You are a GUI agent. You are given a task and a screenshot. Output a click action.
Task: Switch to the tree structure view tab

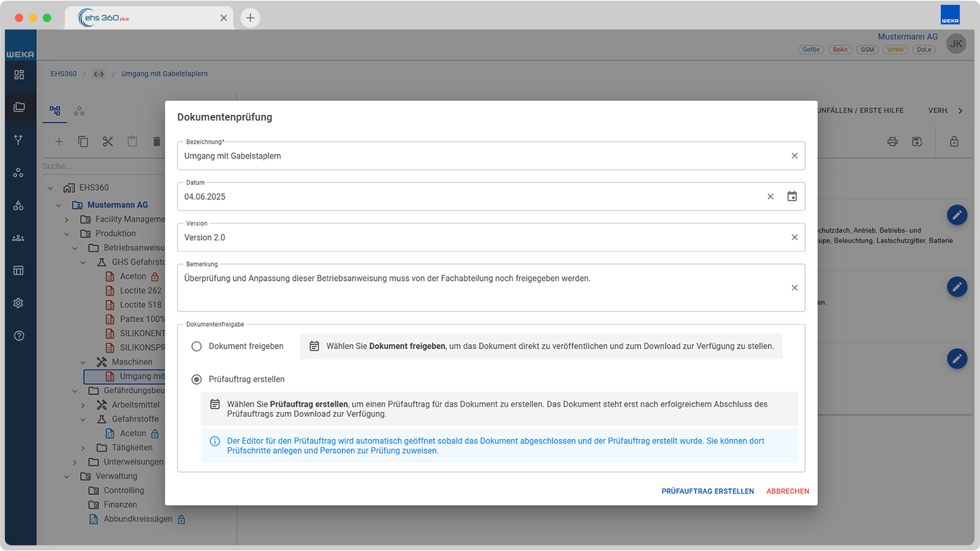55,111
